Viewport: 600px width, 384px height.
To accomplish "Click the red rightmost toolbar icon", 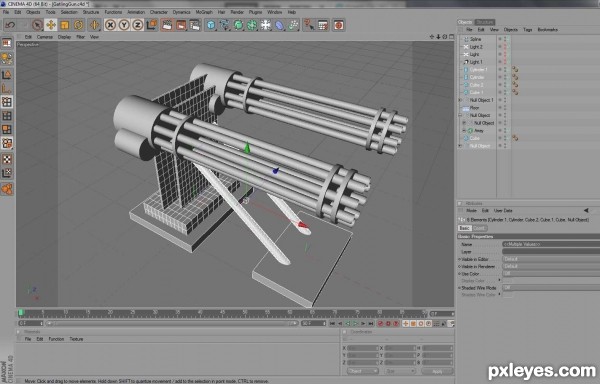I will point(339,25).
